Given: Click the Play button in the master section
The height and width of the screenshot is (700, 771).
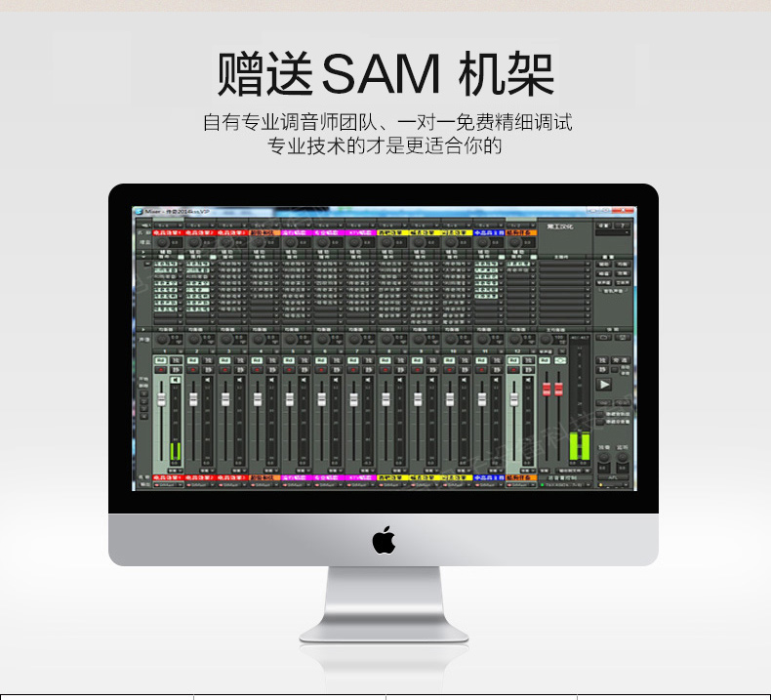Looking at the screenshot, I should 604,385.
